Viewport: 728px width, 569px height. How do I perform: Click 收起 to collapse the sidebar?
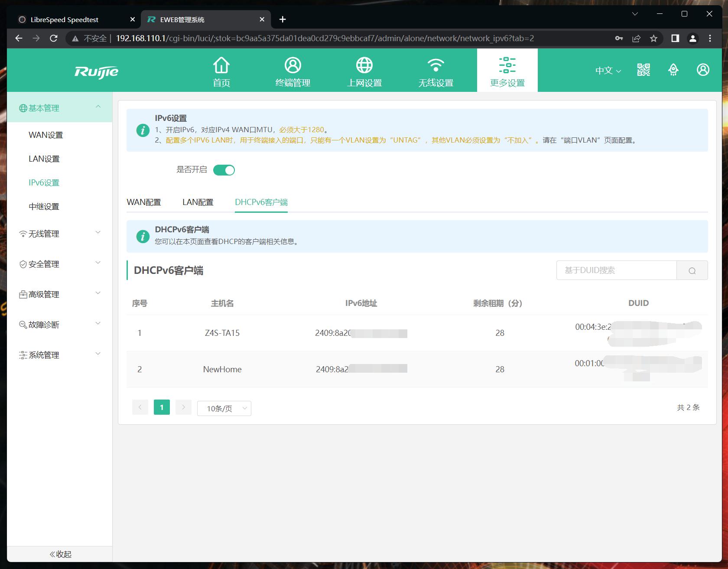tap(60, 554)
